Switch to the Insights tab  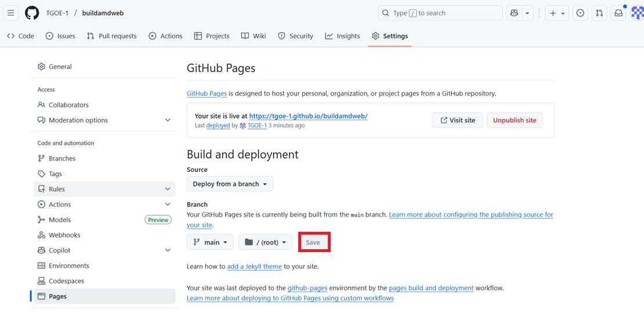342,36
